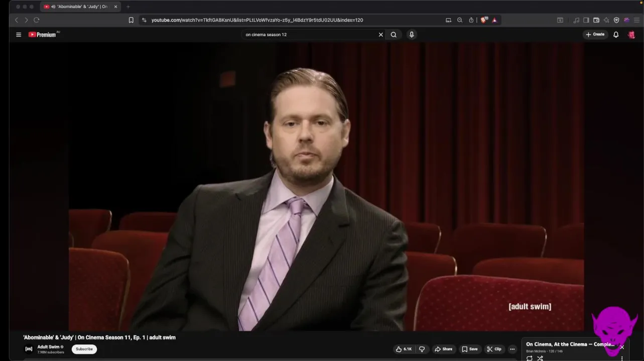
Task: Open more actions three-dot menu
Action: point(512,349)
